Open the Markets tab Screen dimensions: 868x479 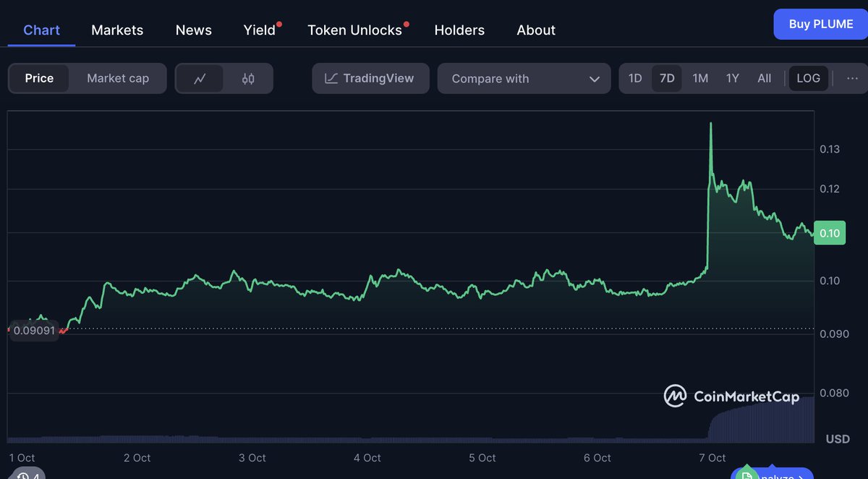point(117,30)
